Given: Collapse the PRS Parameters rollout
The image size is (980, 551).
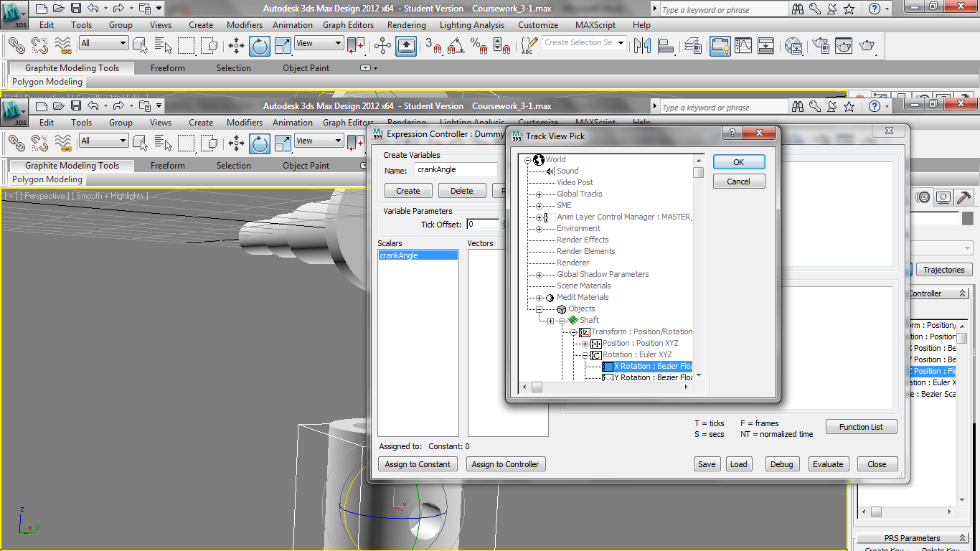Looking at the screenshot, I should point(912,538).
